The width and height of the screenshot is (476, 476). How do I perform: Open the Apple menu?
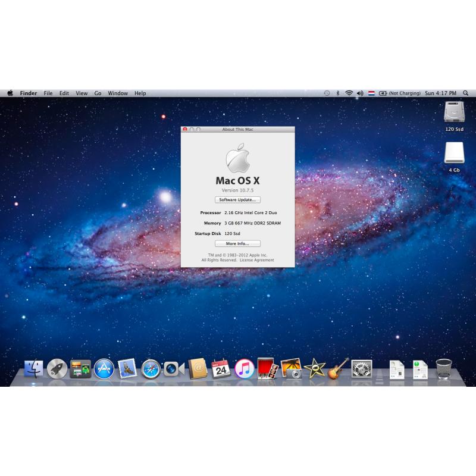click(10, 93)
